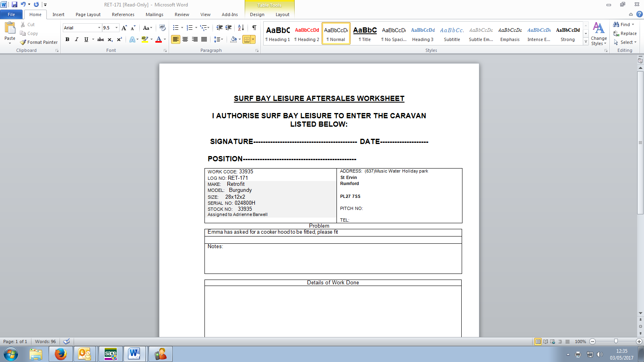644x362 pixels.
Task: Click the Clear Formatting icon
Action: [163, 28]
